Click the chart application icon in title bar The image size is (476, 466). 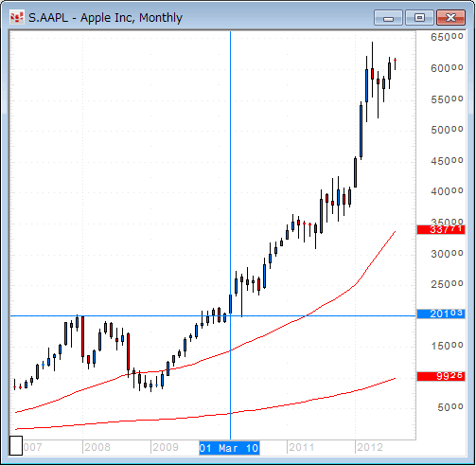point(16,18)
